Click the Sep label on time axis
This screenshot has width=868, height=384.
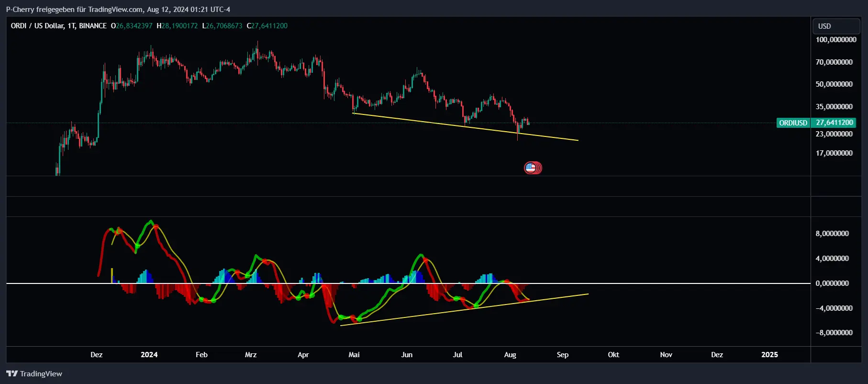[563, 355]
